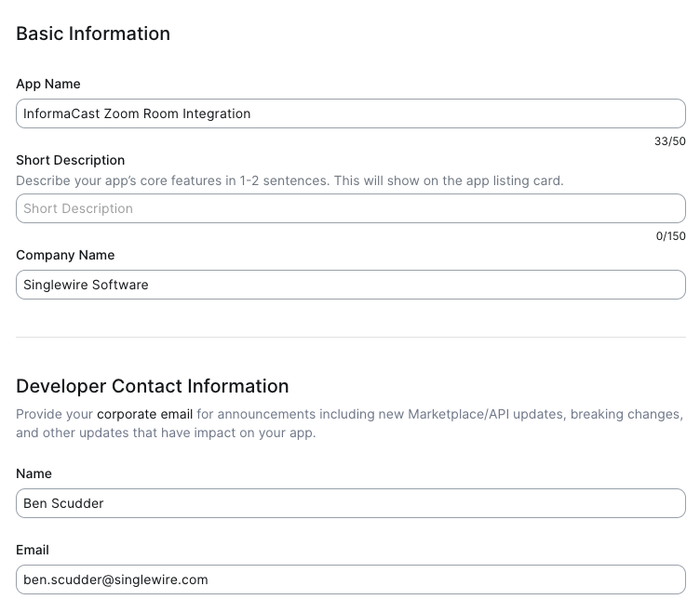Click the App Name input field

point(350,113)
